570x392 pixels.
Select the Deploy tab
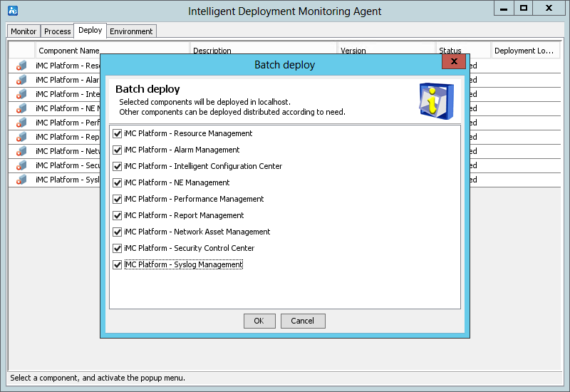90,30
